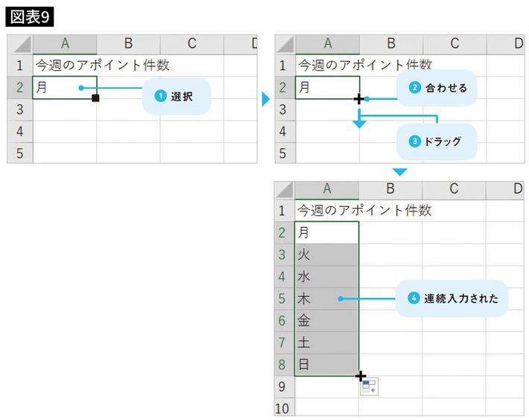Click the 今週のアポイント件数 cell in bottom sheet
This screenshot has height=420, width=529.
pos(364,211)
